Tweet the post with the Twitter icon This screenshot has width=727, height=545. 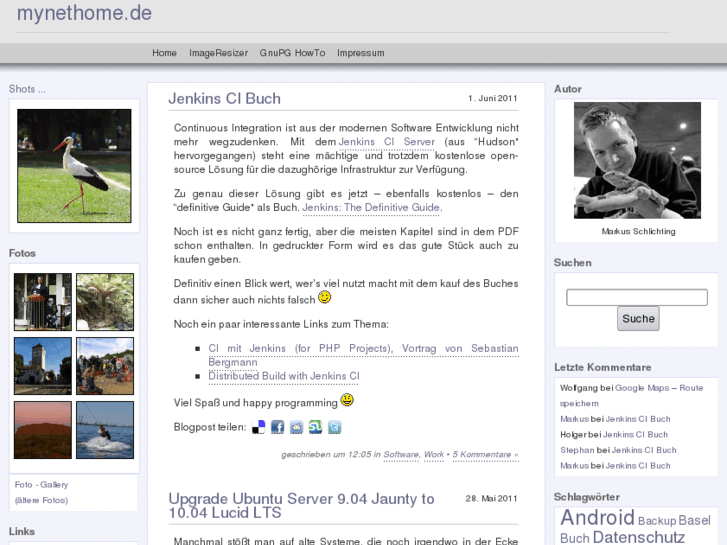pos(334,427)
